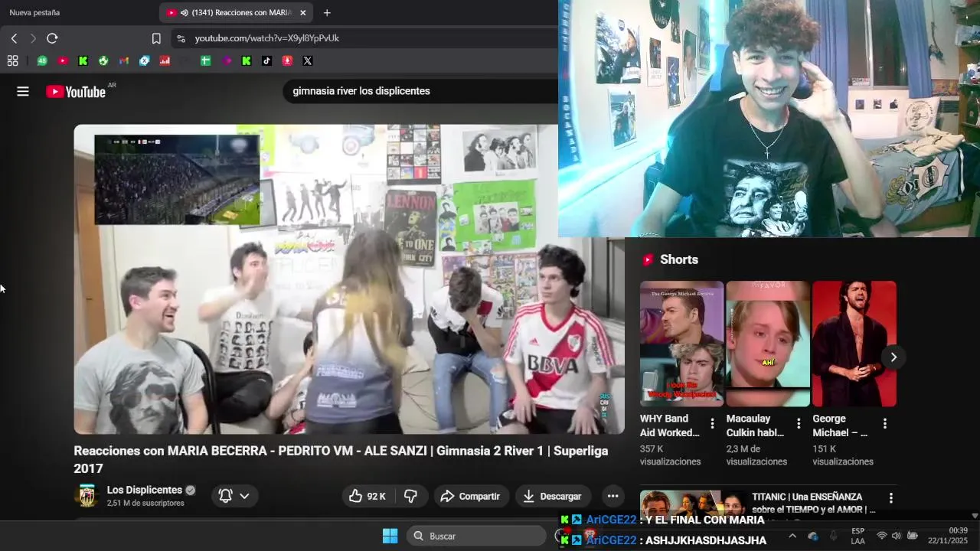Select the Reacciones con MARIA tab
The image size is (980, 551).
(235, 12)
